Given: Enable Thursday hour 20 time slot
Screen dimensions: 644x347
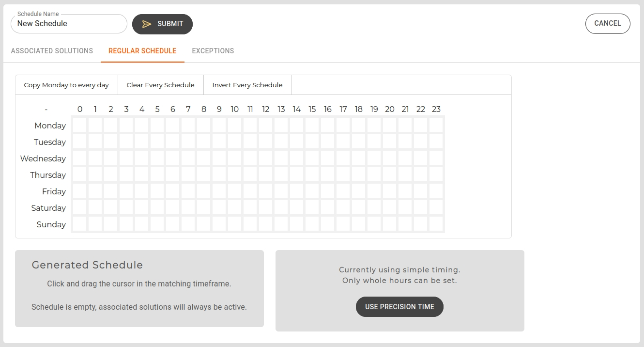Looking at the screenshot, I should click(x=390, y=174).
